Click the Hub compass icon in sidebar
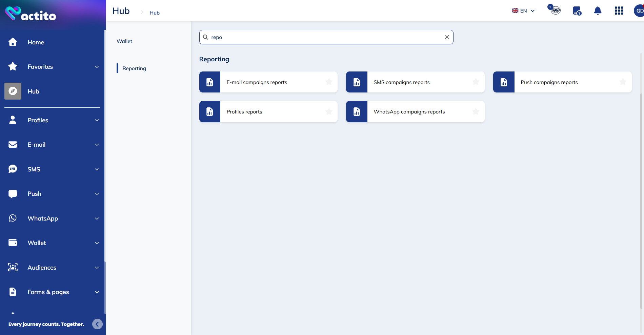 [x=13, y=91]
